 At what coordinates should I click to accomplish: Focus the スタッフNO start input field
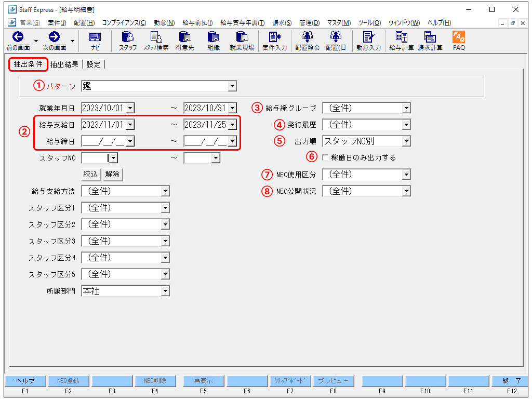point(96,158)
